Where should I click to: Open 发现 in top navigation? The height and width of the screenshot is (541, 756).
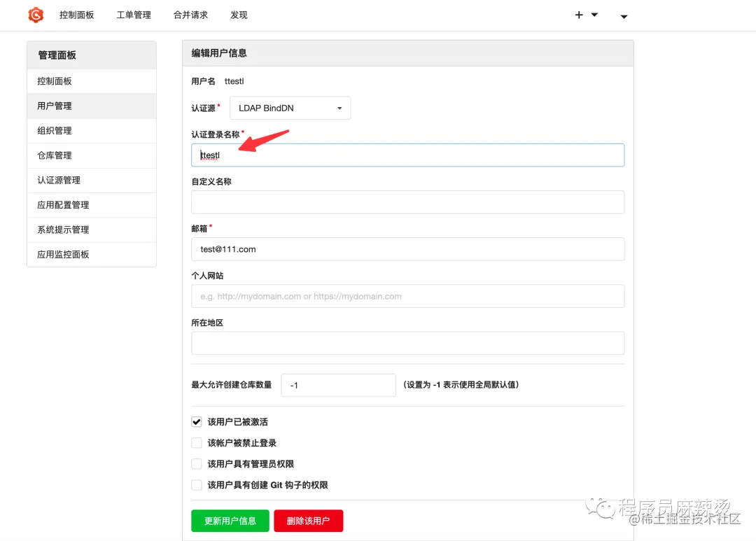pyautogui.click(x=239, y=15)
